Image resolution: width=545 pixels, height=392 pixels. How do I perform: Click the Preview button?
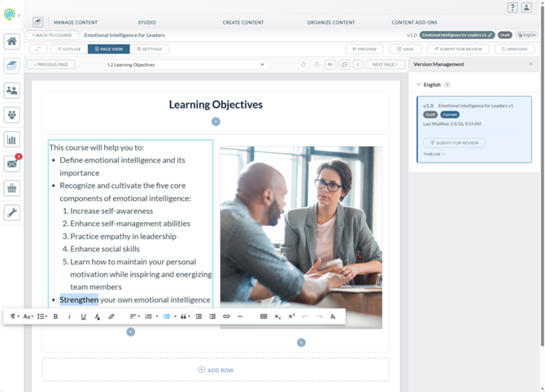(x=364, y=49)
